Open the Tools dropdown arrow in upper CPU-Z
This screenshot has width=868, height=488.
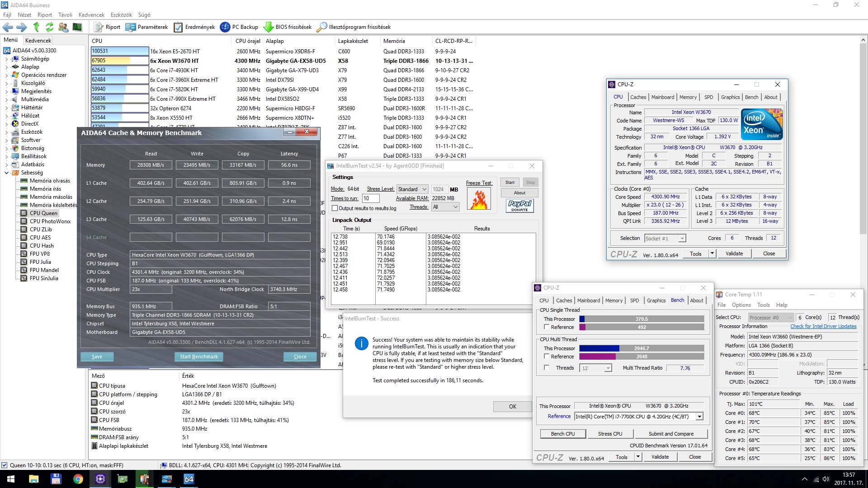point(712,254)
